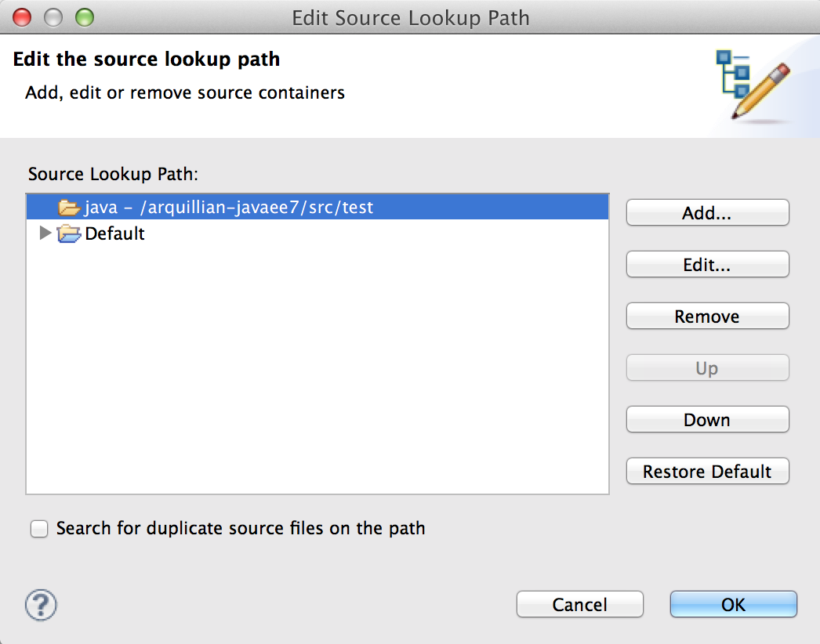
Task: Click the java source folder icon
Action: pyautogui.click(x=69, y=208)
